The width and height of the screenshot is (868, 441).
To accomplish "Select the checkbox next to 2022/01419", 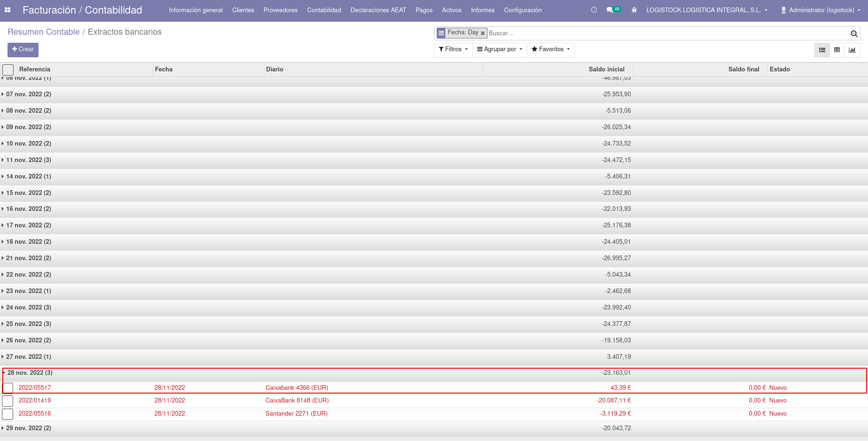I will 8,401.
